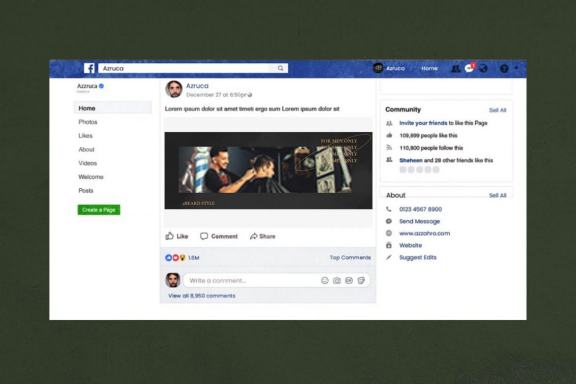Click the Suggest Edits pencil icon
Screen dimensions: 576x384
(x=389, y=257)
